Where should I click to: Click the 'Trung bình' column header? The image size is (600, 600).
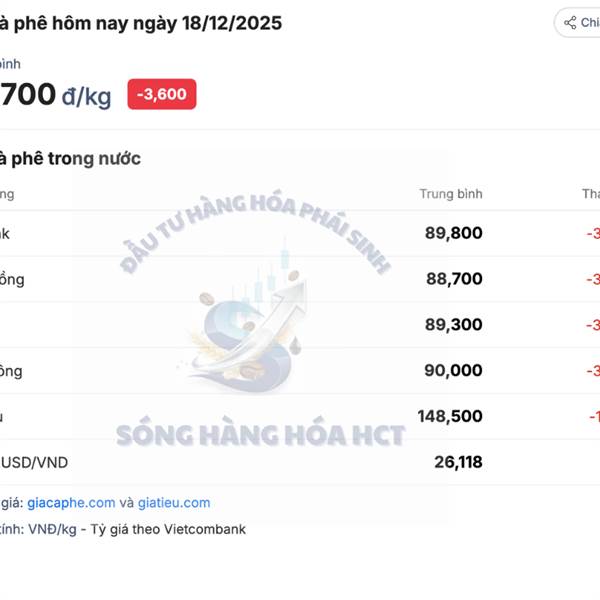tap(450, 194)
